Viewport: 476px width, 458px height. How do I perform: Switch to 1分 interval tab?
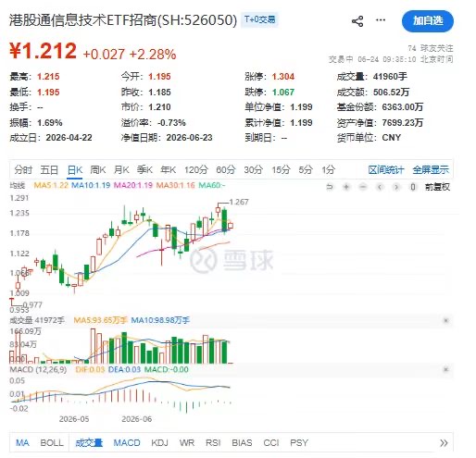click(x=328, y=169)
